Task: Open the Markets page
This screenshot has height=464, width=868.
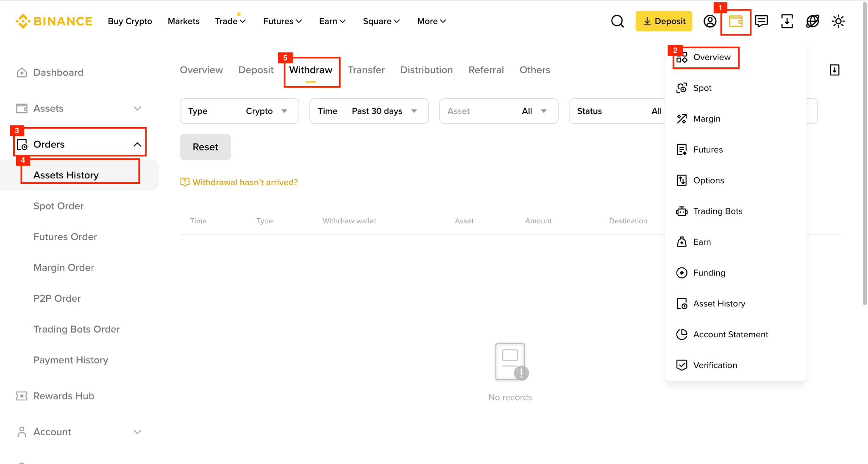Action: click(184, 21)
